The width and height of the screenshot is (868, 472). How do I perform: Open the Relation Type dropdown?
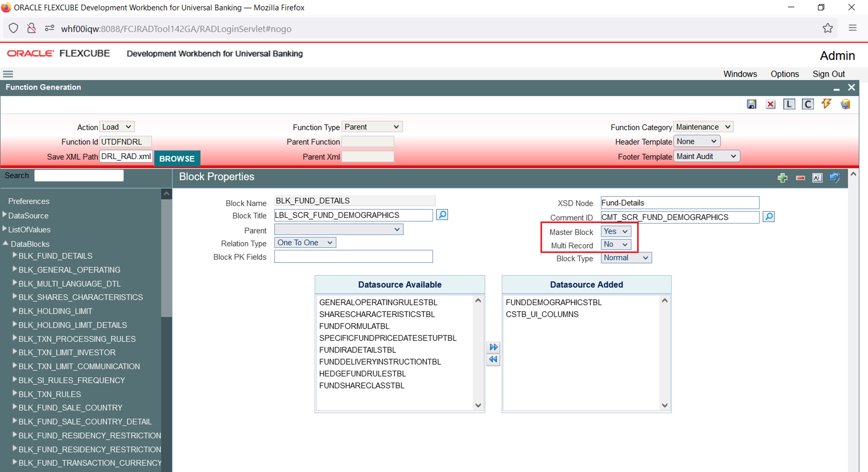[305, 243]
